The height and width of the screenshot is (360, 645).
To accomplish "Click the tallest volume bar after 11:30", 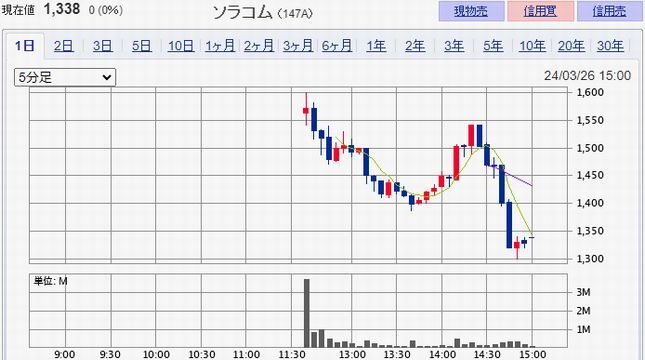I will coord(306,313).
